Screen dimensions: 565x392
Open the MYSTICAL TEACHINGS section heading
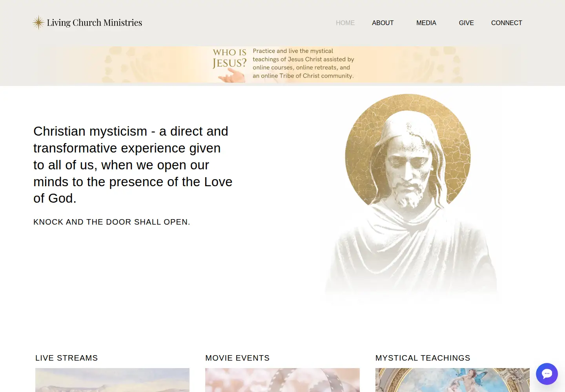click(x=423, y=358)
